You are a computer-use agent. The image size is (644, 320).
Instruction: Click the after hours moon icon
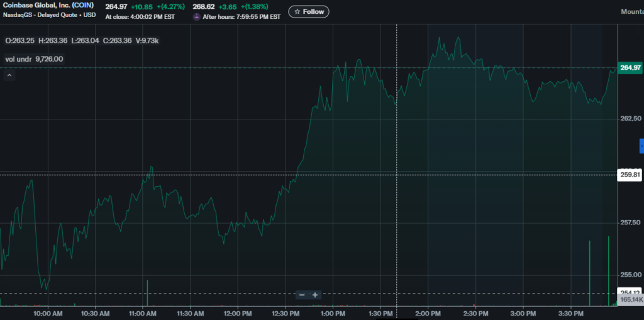197,17
